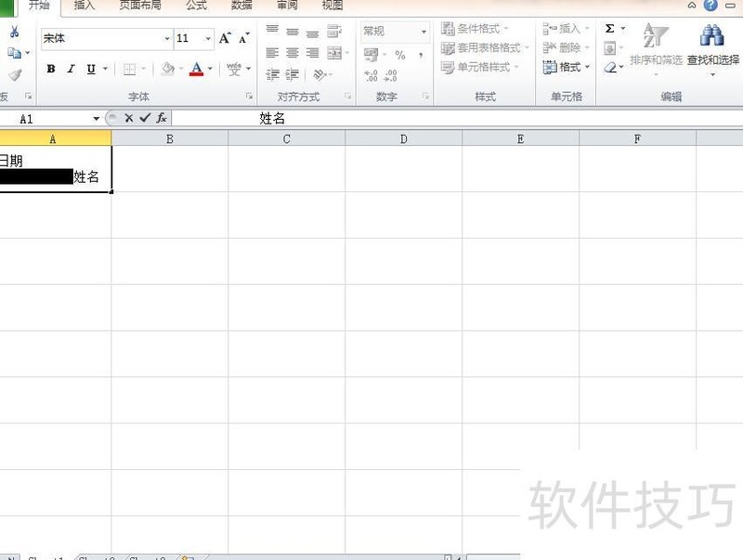The height and width of the screenshot is (560, 743).
Task: Click the Cut scissors icon
Action: (x=14, y=32)
